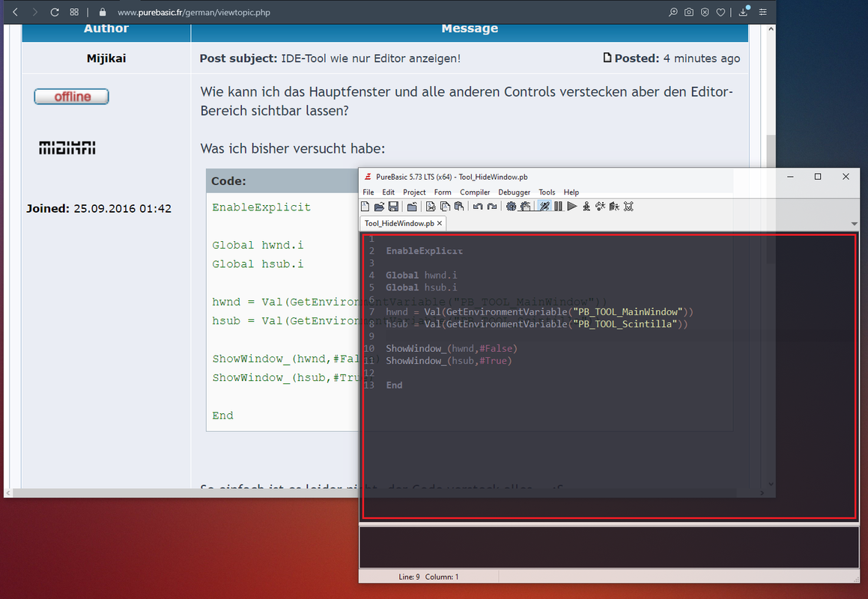The width and height of the screenshot is (868, 599).
Task: Open the File menu in PureBasic
Action: (368, 192)
